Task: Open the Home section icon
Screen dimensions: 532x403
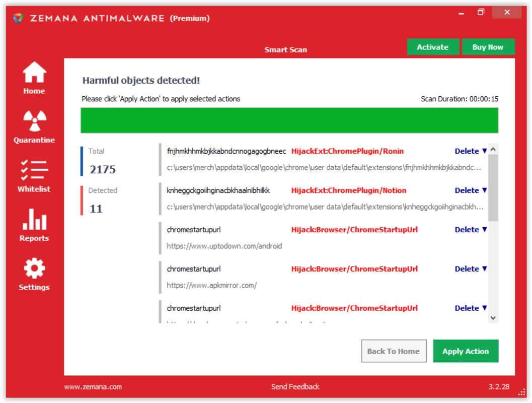Action: point(34,72)
